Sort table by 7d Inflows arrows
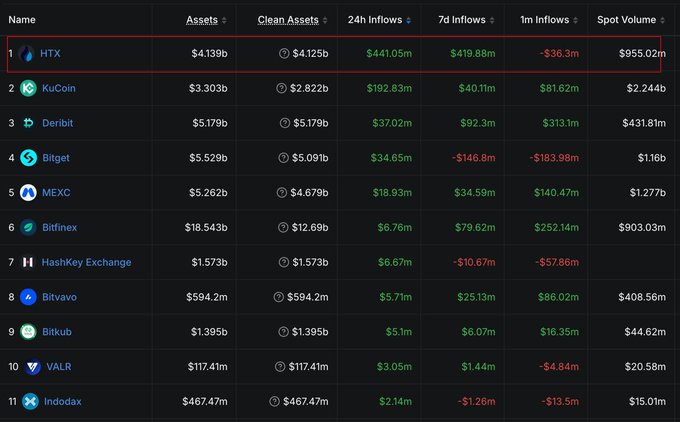 click(x=492, y=20)
